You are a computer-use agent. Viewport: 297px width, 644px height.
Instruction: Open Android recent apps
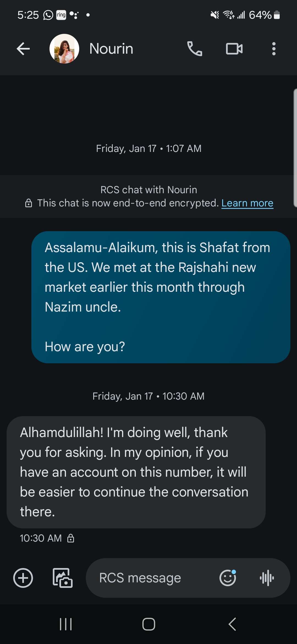pyautogui.click(x=66, y=624)
